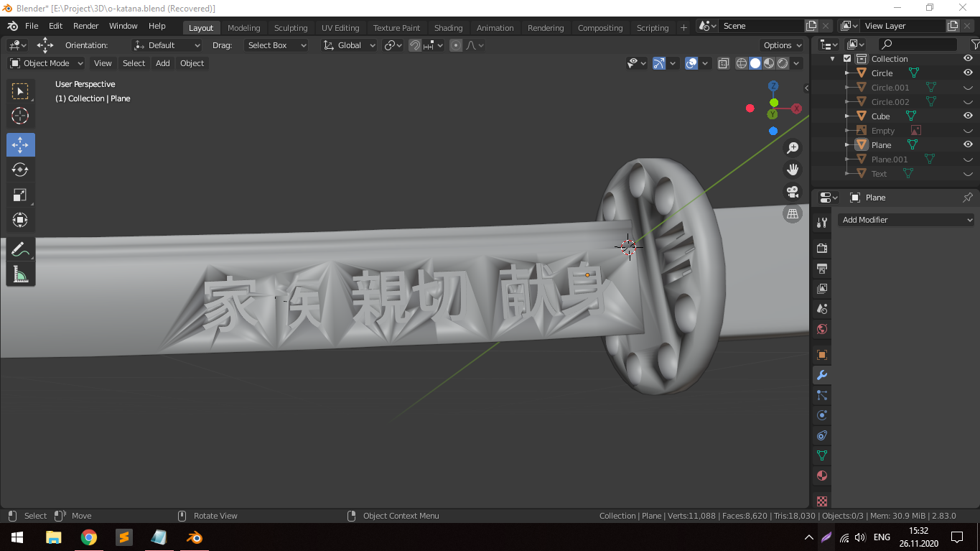Open the Object Mode dropdown
This screenshot has height=551, width=980.
[x=47, y=63]
